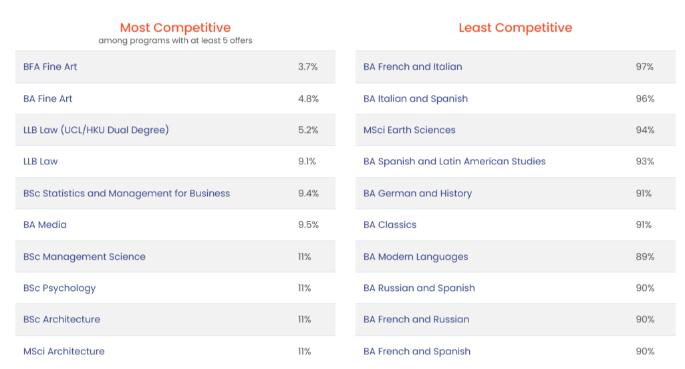Open BA French and Russian program
Screen dimensions: 685x369
coord(416,320)
